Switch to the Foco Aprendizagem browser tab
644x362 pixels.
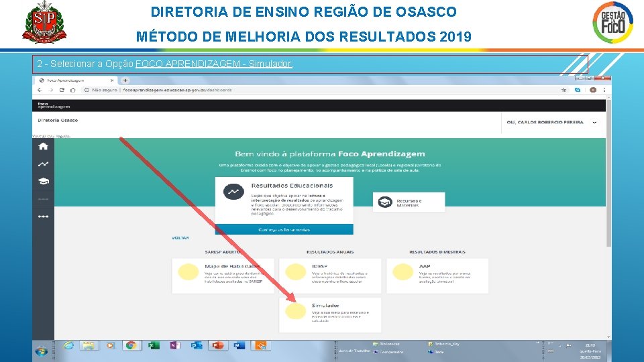pyautogui.click(x=75, y=80)
